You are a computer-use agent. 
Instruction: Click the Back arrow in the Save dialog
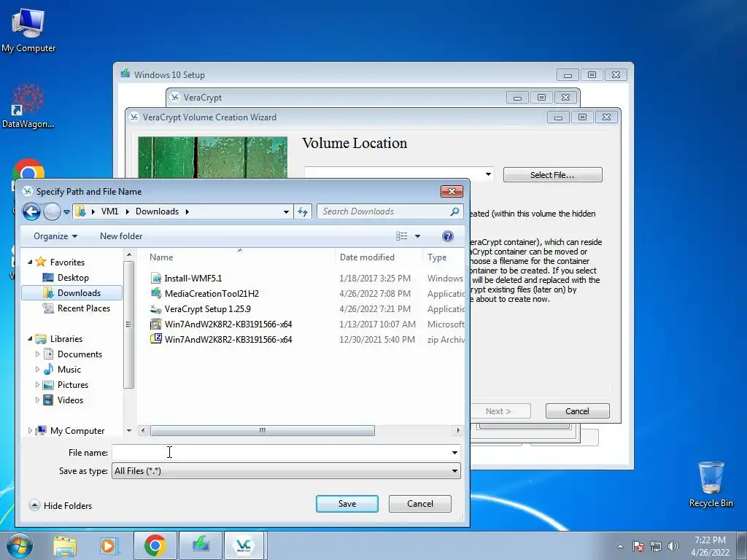click(x=31, y=211)
